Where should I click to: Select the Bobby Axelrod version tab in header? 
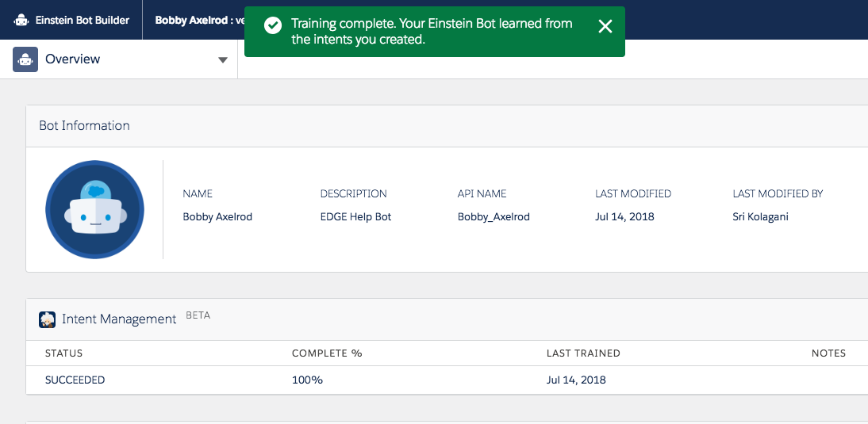coord(200,21)
